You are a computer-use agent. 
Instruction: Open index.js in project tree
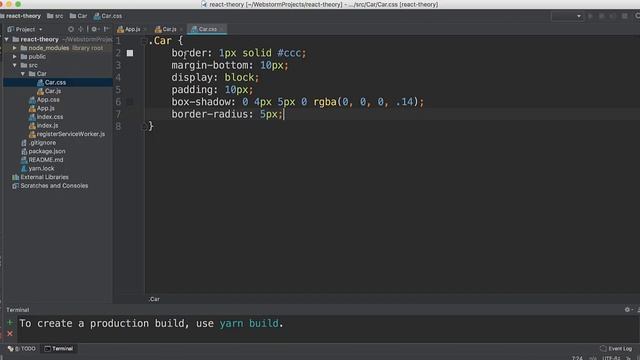[43, 125]
